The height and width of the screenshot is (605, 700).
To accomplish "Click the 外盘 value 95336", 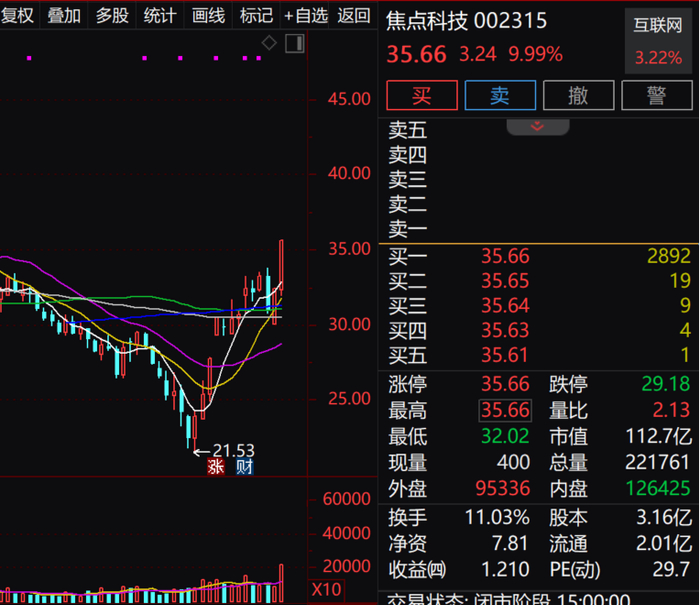I will [x=503, y=488].
